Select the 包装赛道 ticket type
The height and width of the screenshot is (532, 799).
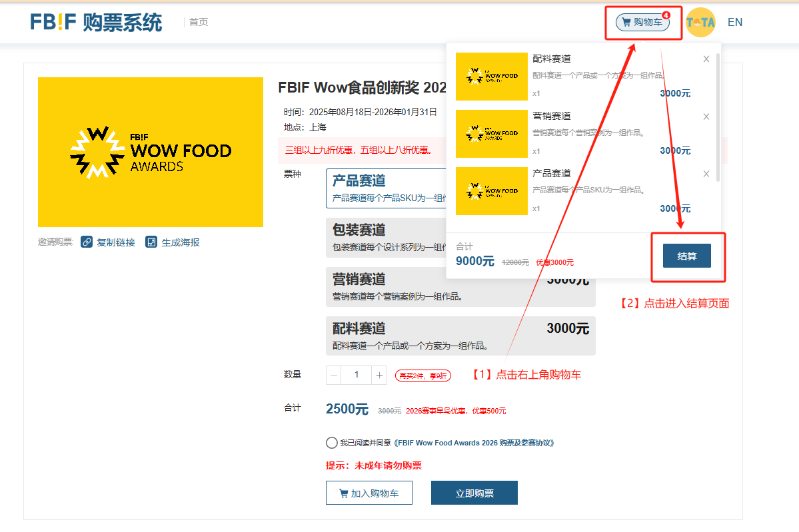[386, 238]
